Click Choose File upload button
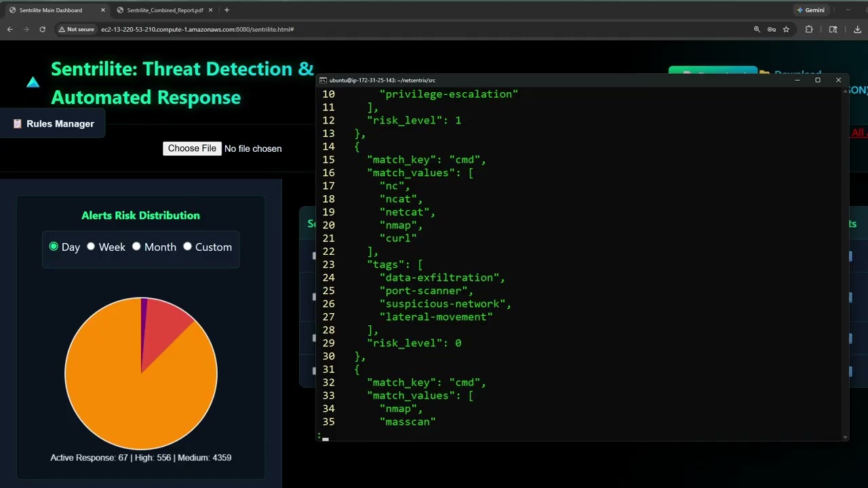 (x=192, y=148)
